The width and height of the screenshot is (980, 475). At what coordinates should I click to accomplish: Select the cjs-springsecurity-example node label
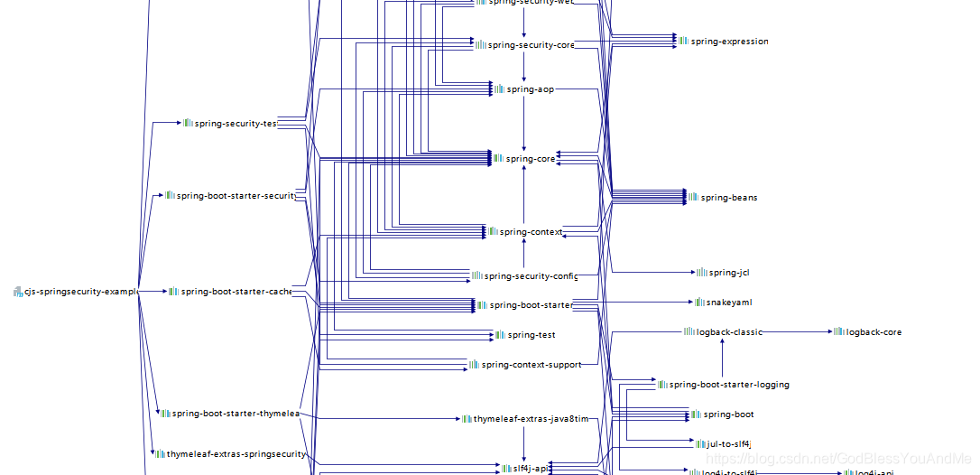pyautogui.click(x=80, y=292)
